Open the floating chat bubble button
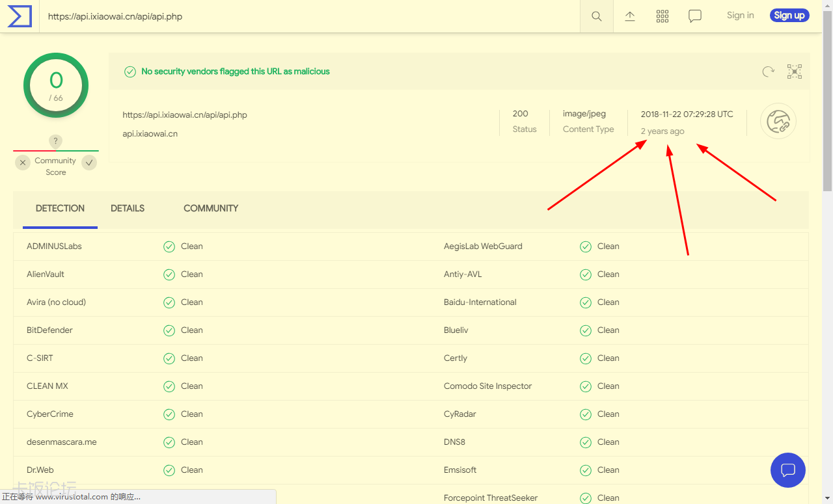Viewport: 833px width, 504px height. click(788, 470)
